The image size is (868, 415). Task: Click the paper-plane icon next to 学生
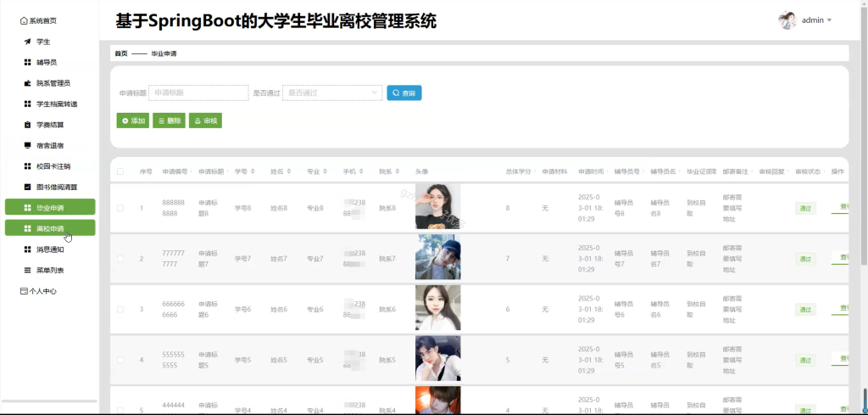pos(28,42)
